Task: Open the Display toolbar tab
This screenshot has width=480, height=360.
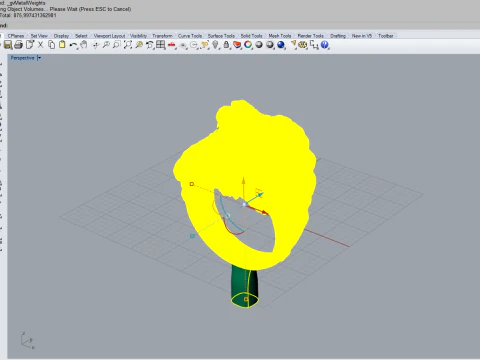Action: point(61,36)
